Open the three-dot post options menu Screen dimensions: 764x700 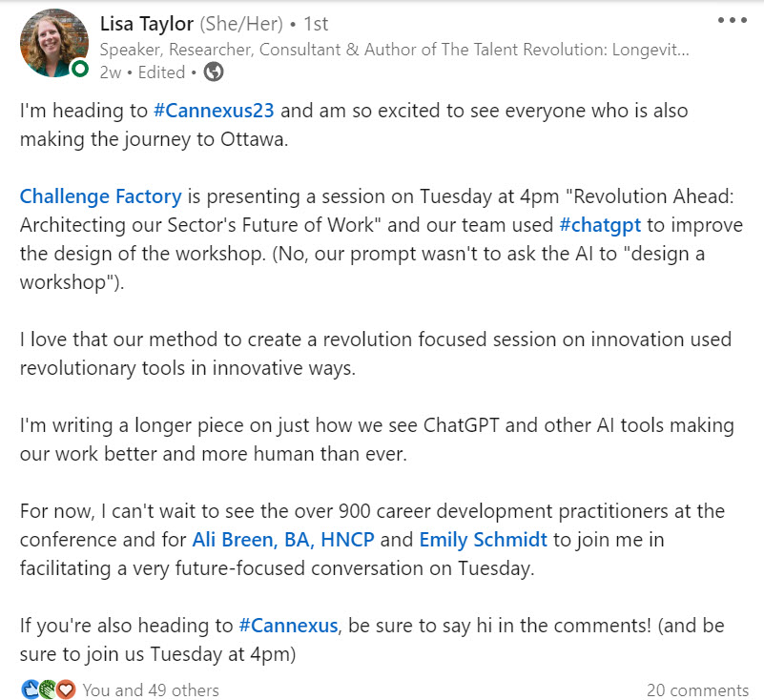click(732, 20)
